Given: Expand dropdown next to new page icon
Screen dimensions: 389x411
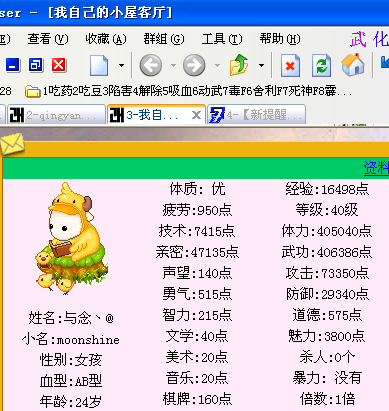Looking at the screenshot, I should click(x=121, y=65).
